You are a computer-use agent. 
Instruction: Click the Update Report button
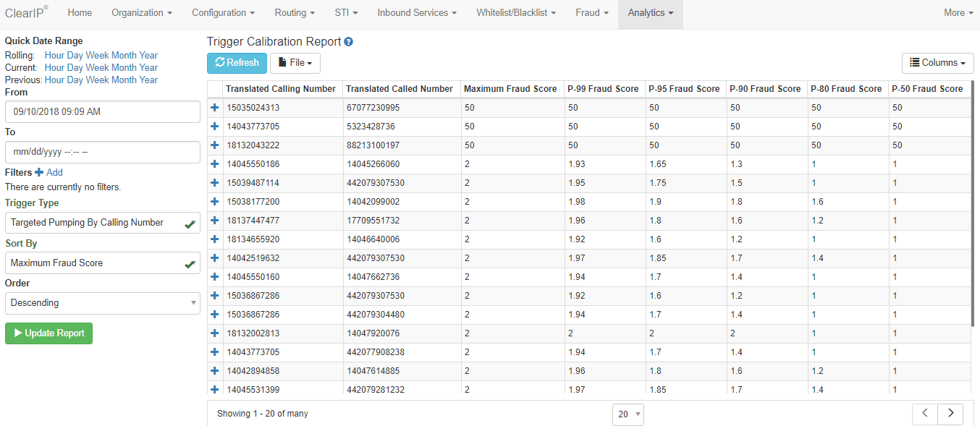pyautogui.click(x=48, y=333)
